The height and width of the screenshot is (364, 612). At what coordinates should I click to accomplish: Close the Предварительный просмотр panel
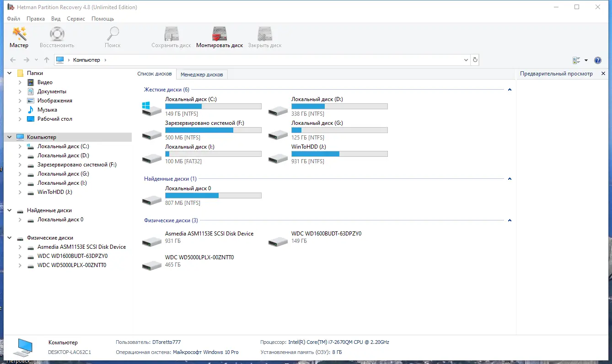click(603, 74)
